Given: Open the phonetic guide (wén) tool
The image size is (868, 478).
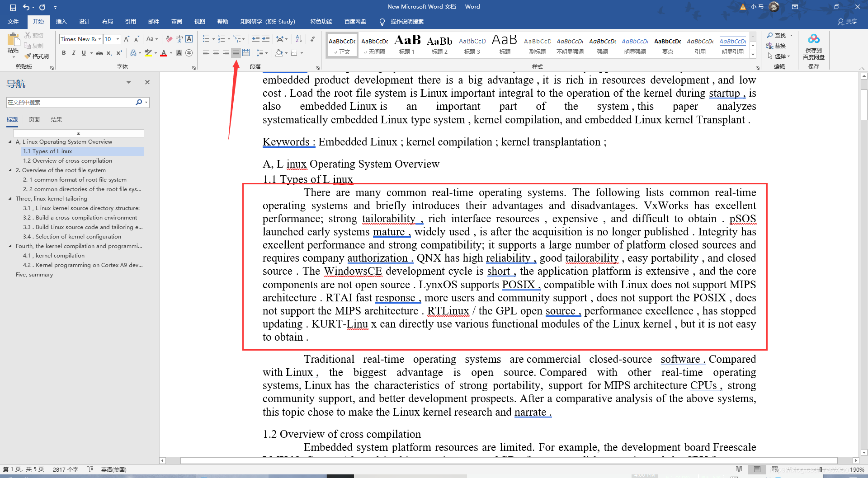Looking at the screenshot, I should [179, 39].
